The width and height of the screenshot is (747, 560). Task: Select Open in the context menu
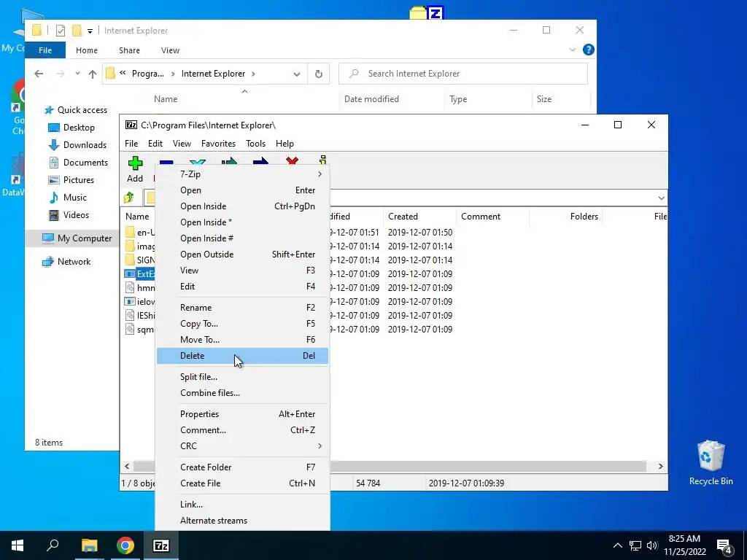click(242, 190)
